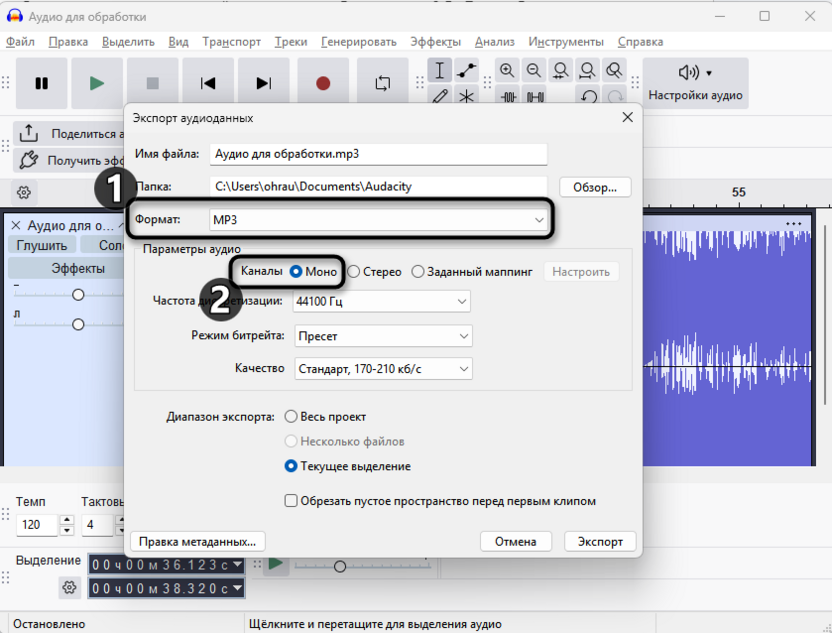Click the Zoom In magnifier icon

pos(508,71)
